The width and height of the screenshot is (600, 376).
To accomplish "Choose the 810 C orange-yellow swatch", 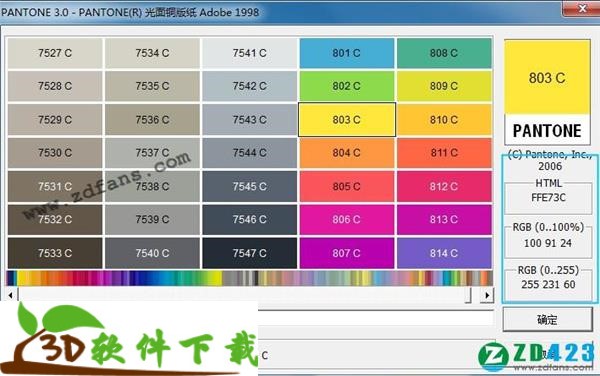I will (x=444, y=120).
